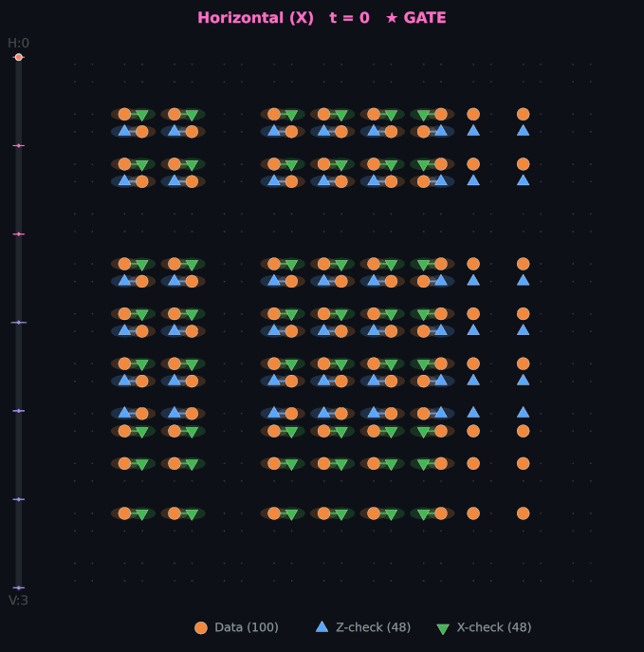Image resolution: width=644 pixels, height=652 pixels.
Task: Click the 'X-check (48)' legend label
Action: coord(494,627)
